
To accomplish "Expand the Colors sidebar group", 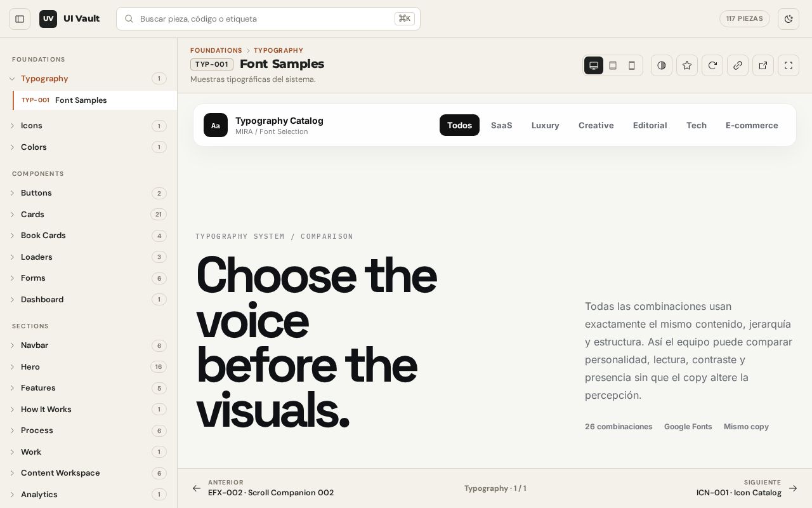I will click(89, 147).
